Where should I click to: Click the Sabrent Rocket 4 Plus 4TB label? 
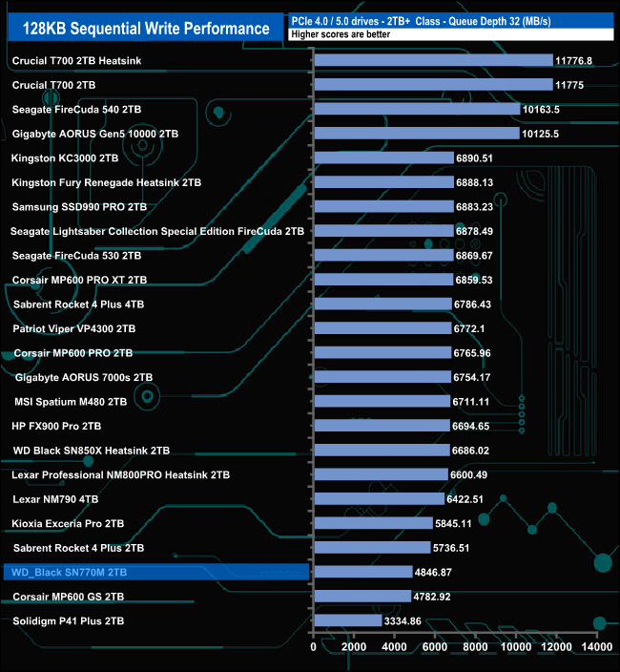(x=78, y=304)
